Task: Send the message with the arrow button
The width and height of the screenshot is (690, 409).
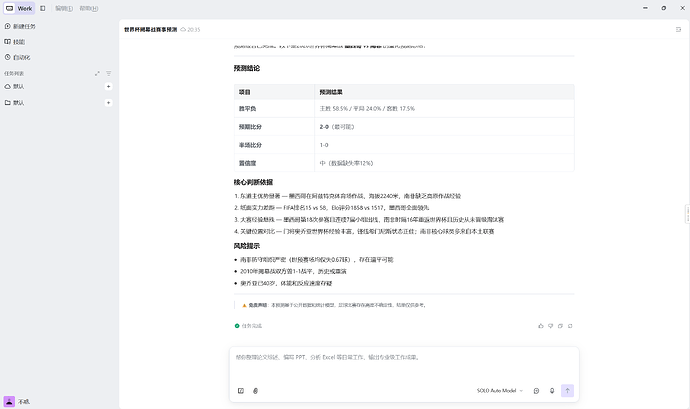Action: (567, 391)
